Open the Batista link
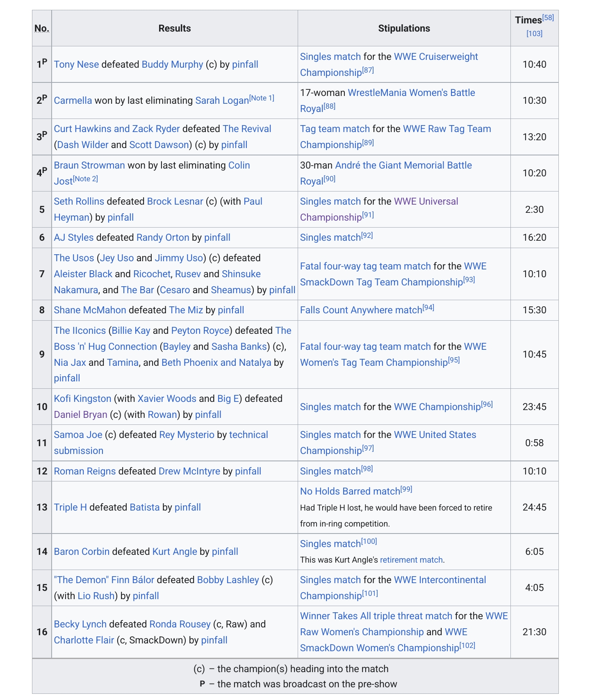Screen dimensions: 590x700 [145, 507]
